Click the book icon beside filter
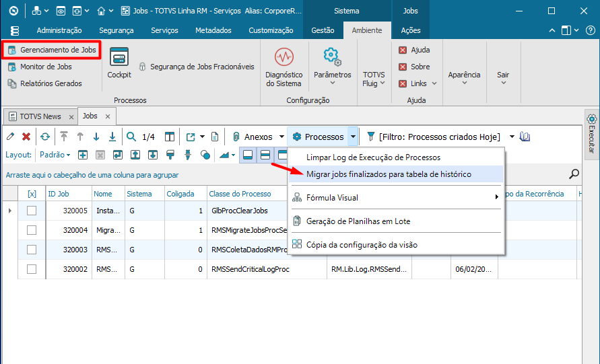 tap(525, 137)
